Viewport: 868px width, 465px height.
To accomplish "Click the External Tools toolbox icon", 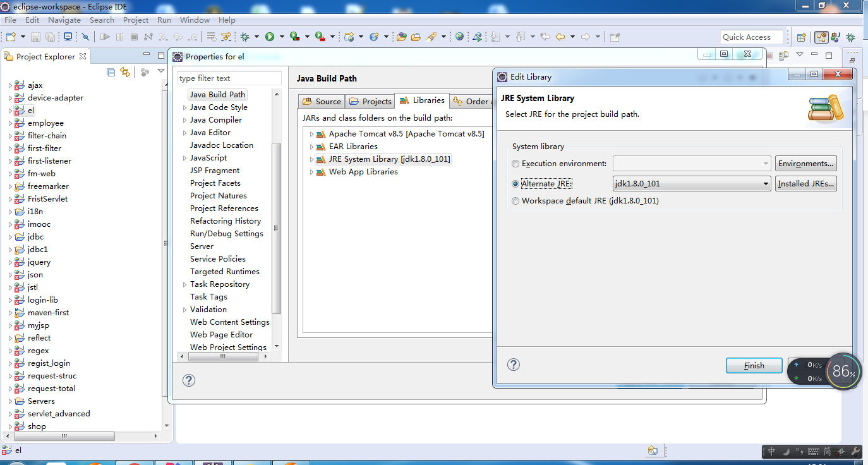I will tap(320, 37).
